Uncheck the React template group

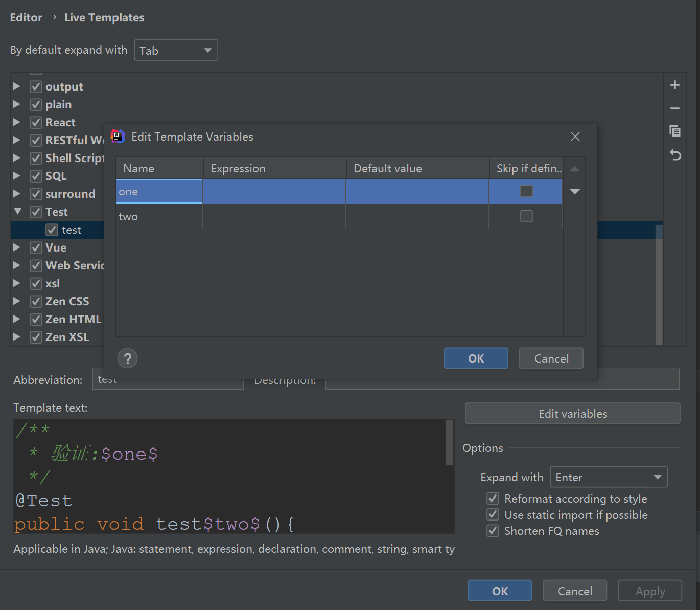36,122
